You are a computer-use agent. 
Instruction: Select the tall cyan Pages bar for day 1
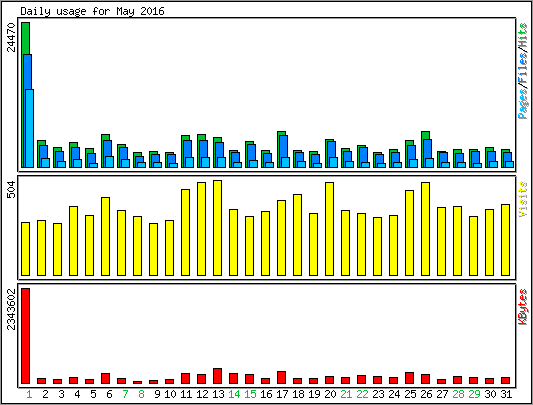tap(30, 129)
